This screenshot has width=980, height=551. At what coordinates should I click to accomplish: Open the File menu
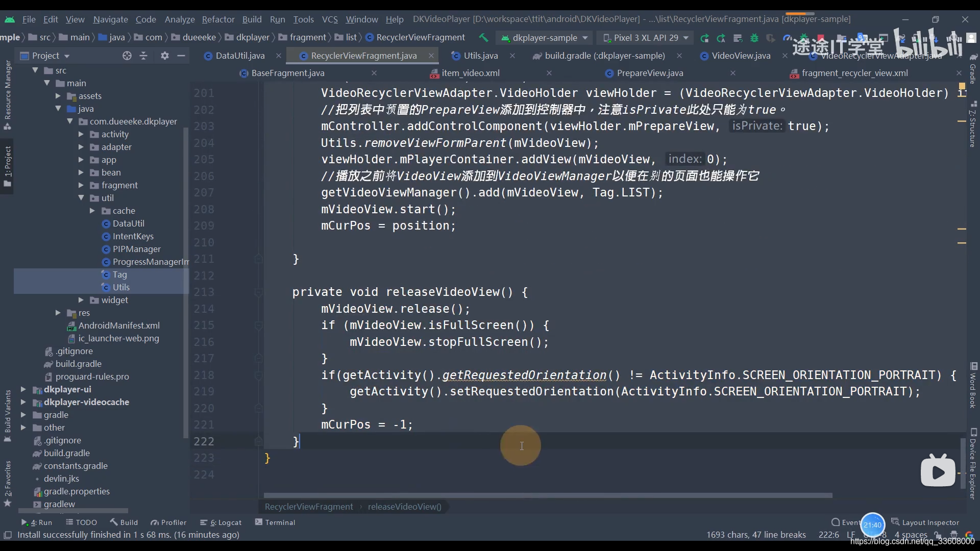coord(29,19)
